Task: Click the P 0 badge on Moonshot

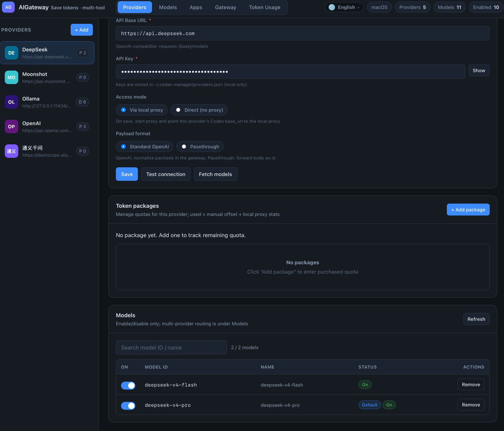Action: (83, 77)
